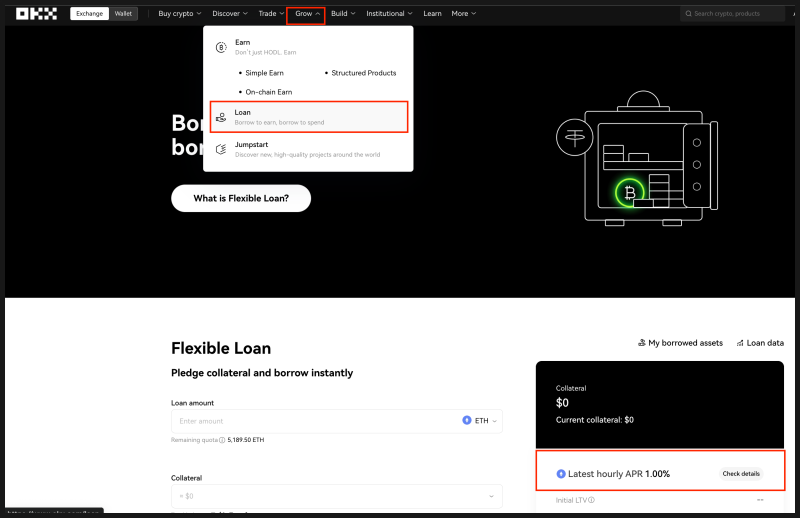The height and width of the screenshot is (518, 800).
Task: Click the ETH coin icon in Loan amount
Action: click(x=467, y=420)
